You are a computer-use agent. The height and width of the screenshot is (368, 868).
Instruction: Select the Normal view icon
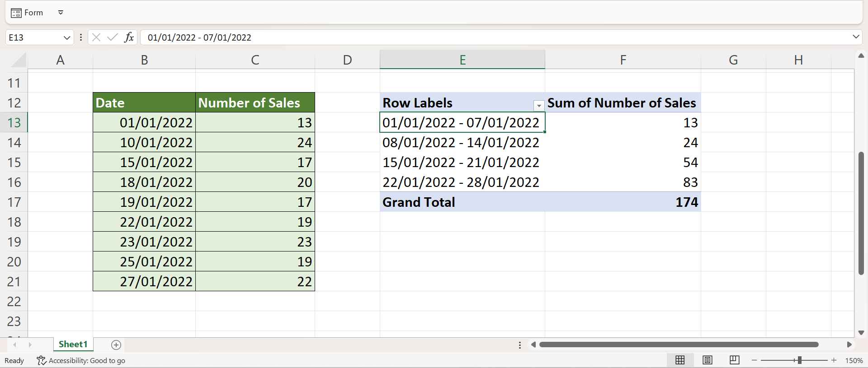[680, 360]
